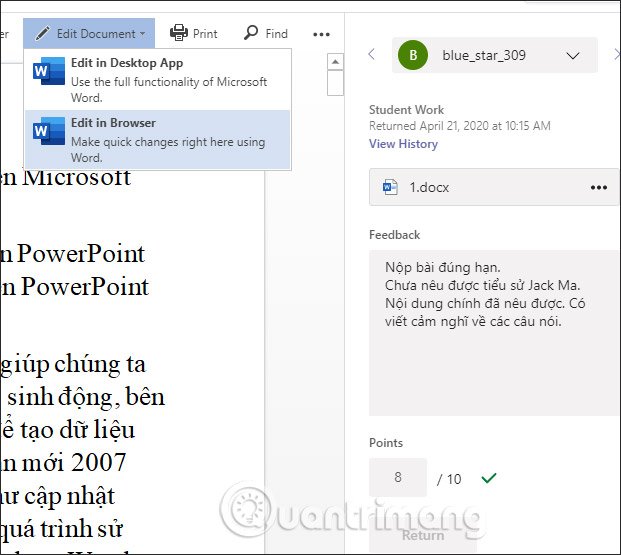Choose Edit in Browser
Screen dimensions: 621x555
point(158,140)
